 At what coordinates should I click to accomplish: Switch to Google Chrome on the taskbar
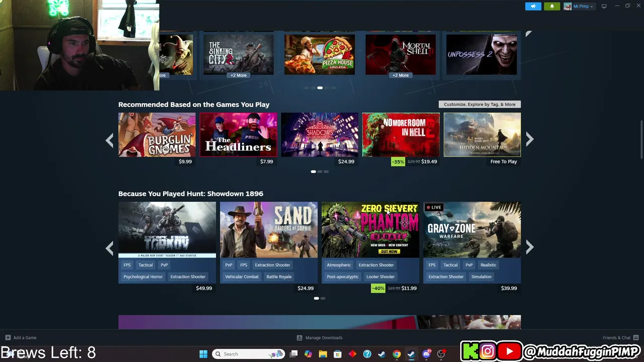point(397,354)
